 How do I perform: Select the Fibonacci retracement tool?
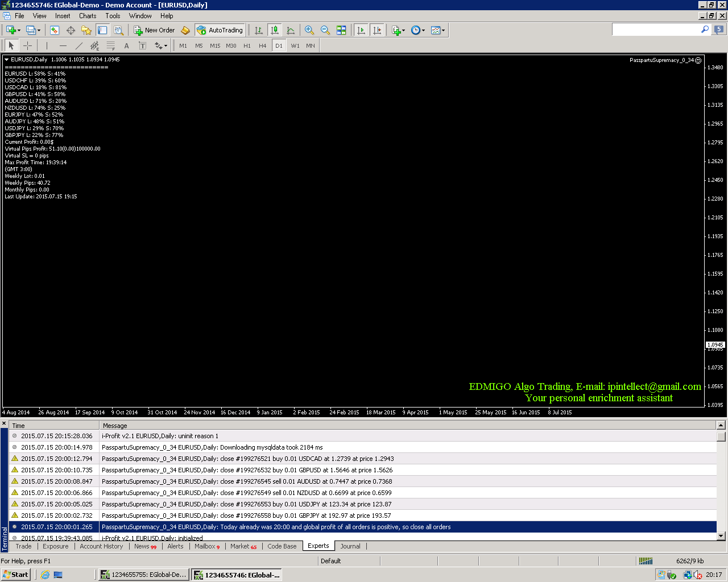110,45
